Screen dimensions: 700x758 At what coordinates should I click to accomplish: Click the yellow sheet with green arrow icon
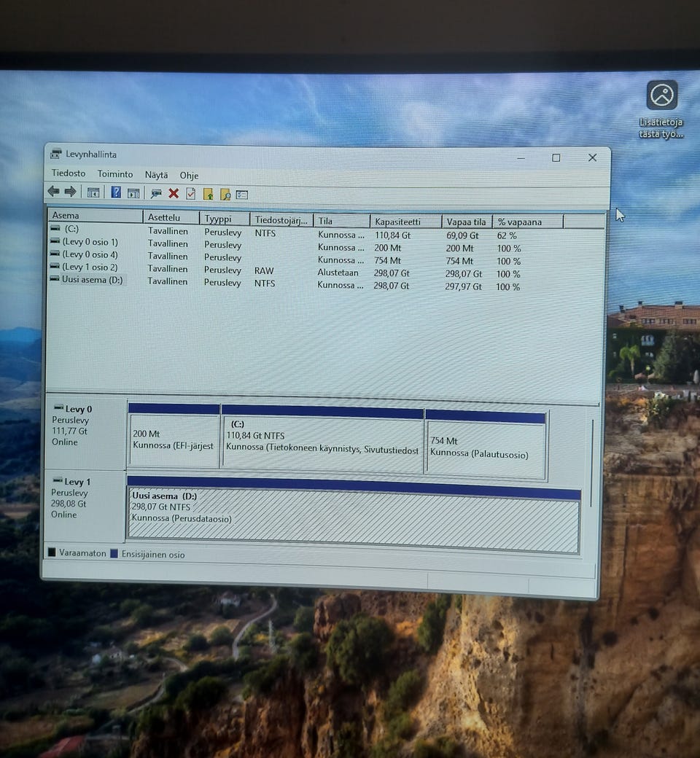208,195
